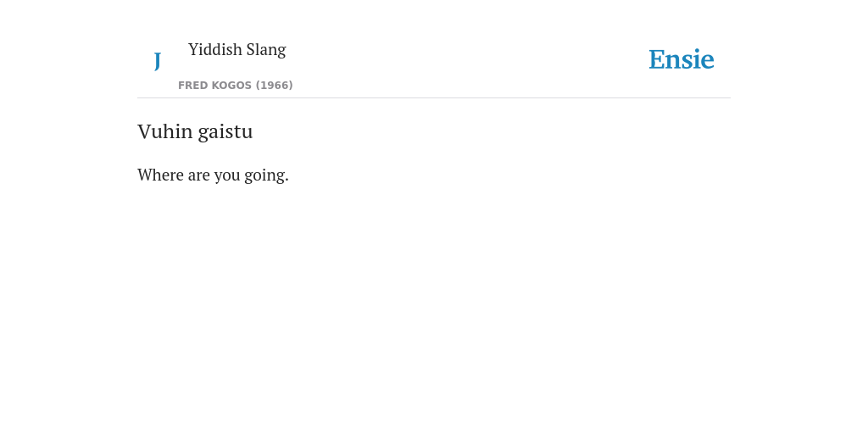Click the word 'Where' in the definition
The height and width of the screenshot is (434, 868).
(x=160, y=175)
